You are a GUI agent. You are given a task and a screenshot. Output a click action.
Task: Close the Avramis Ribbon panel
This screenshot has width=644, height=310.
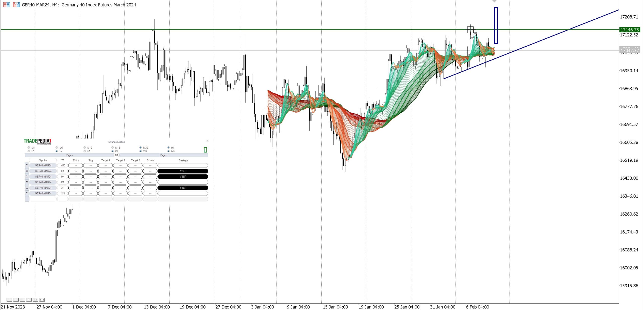(x=207, y=141)
